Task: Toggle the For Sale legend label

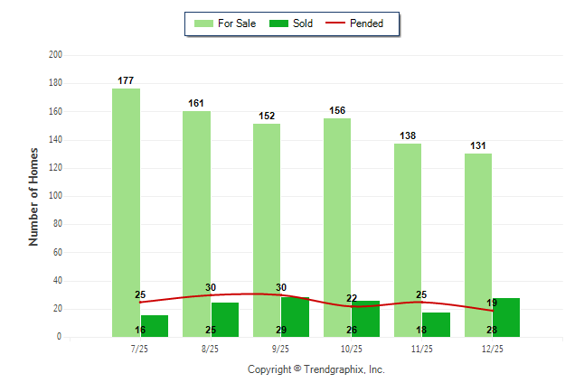Action: point(237,23)
